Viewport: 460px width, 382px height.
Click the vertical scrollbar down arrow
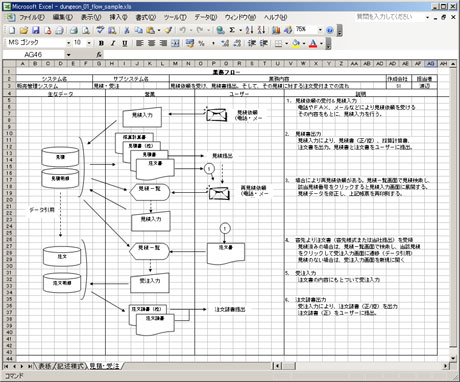tap(453, 358)
